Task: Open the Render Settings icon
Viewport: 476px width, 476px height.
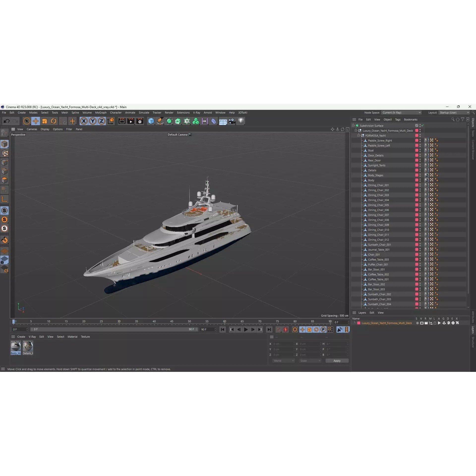Action: [140, 121]
